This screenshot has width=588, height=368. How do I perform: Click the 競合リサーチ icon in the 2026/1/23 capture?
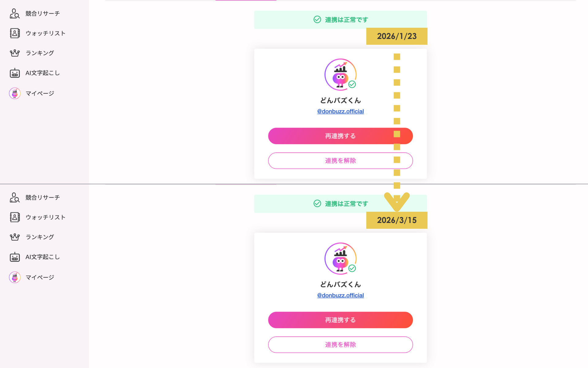(x=14, y=13)
